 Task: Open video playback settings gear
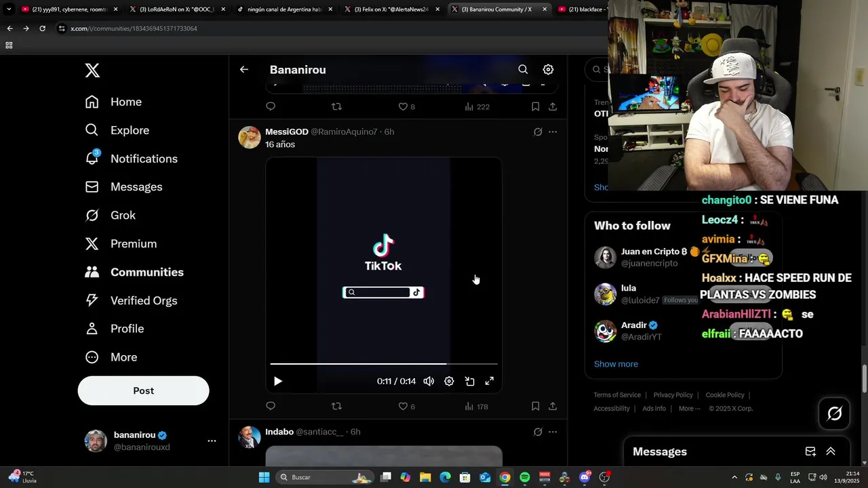(449, 381)
